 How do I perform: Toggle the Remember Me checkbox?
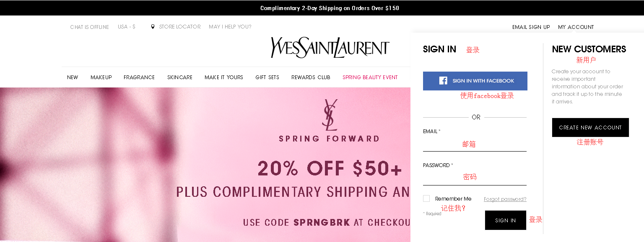(426, 198)
